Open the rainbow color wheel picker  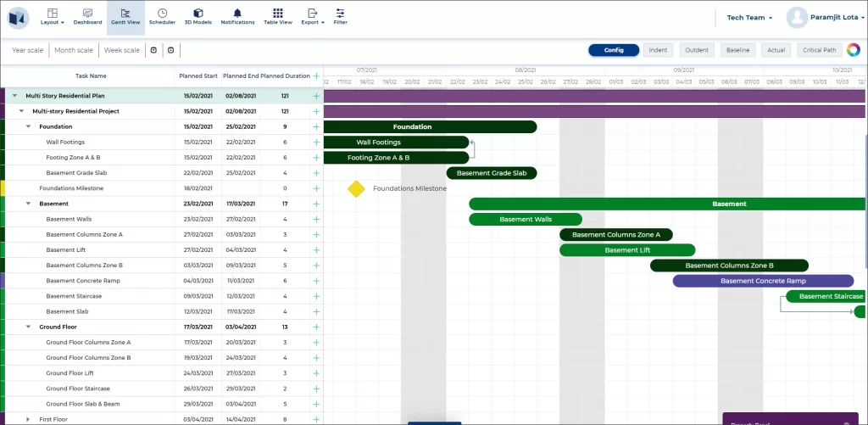[x=853, y=50]
